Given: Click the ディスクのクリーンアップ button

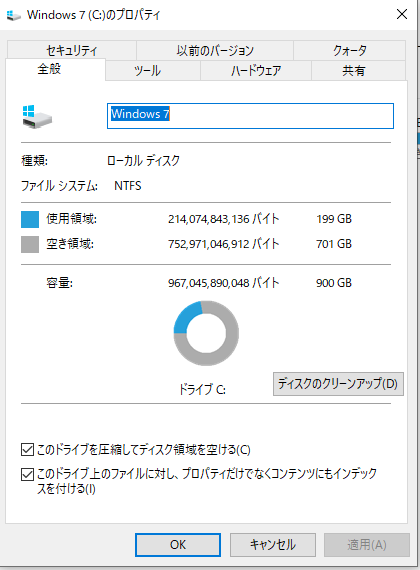Looking at the screenshot, I should point(338,384).
